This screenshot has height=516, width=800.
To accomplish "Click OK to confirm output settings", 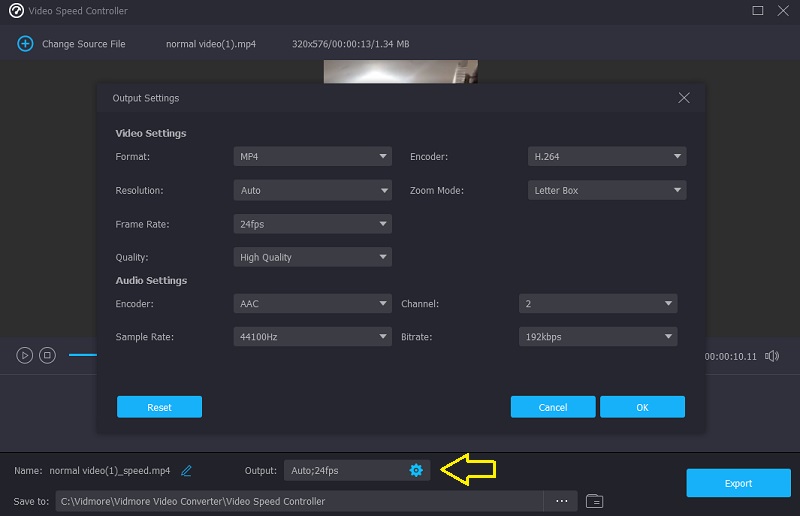I will pos(642,407).
